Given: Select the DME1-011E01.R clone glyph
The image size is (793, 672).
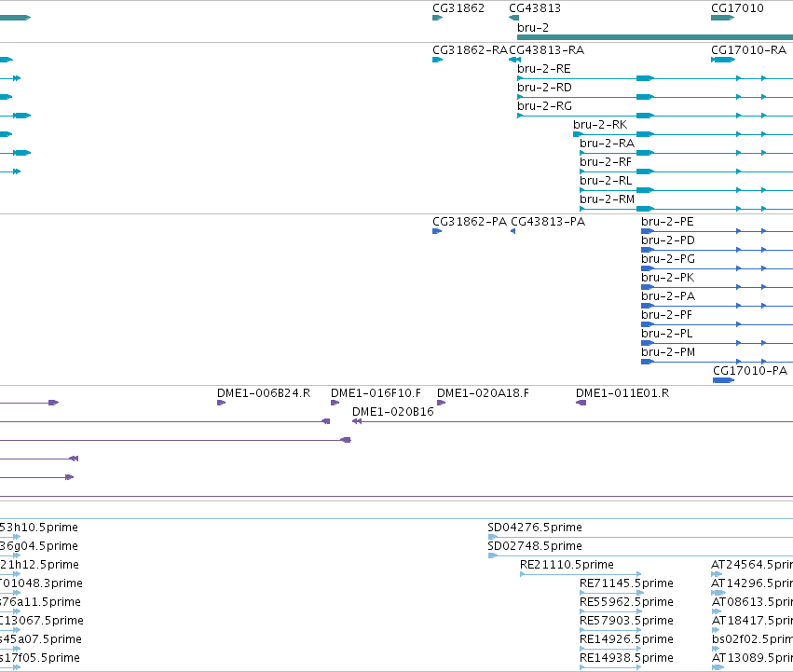Looking at the screenshot, I should tap(581, 403).
